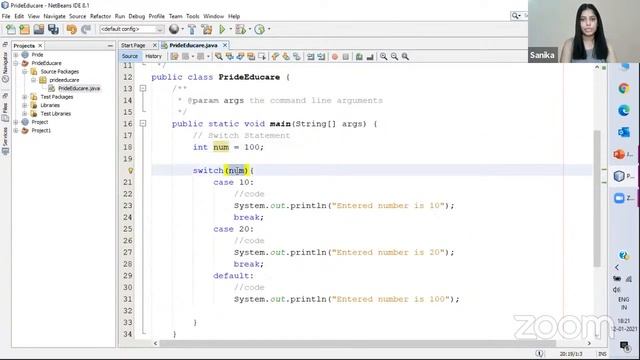This screenshot has width=640, height=360.
Task: Click the Shift Line Left icon
Action: (311, 56)
